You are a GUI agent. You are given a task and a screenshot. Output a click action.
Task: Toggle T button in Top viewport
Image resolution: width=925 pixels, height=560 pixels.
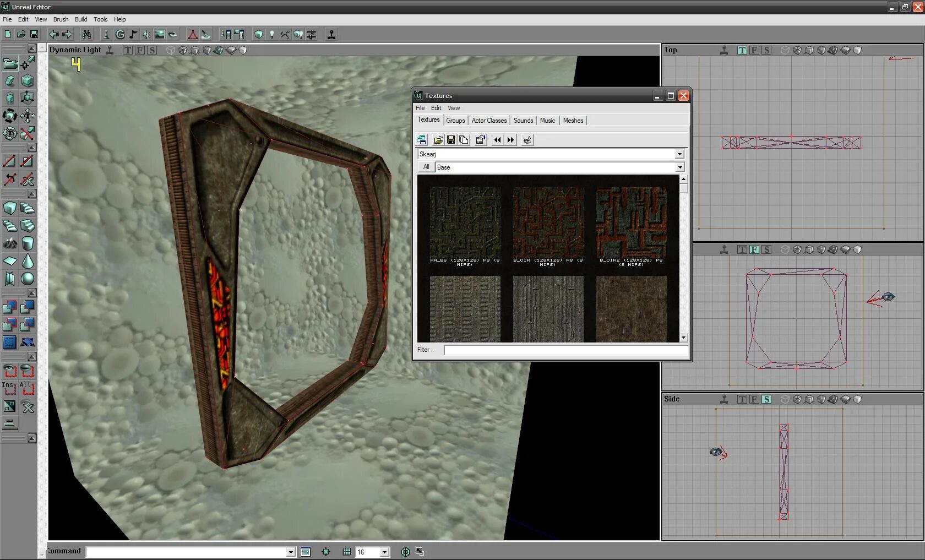(x=742, y=50)
